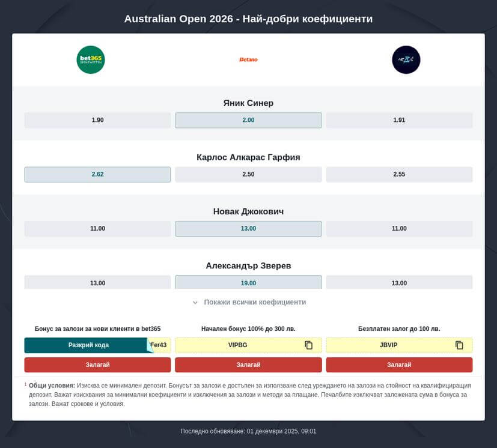The height and width of the screenshot is (448, 497).
Task: Select Карлос Алкарас's 2.62 odds at bet365
Action: click(x=96, y=174)
